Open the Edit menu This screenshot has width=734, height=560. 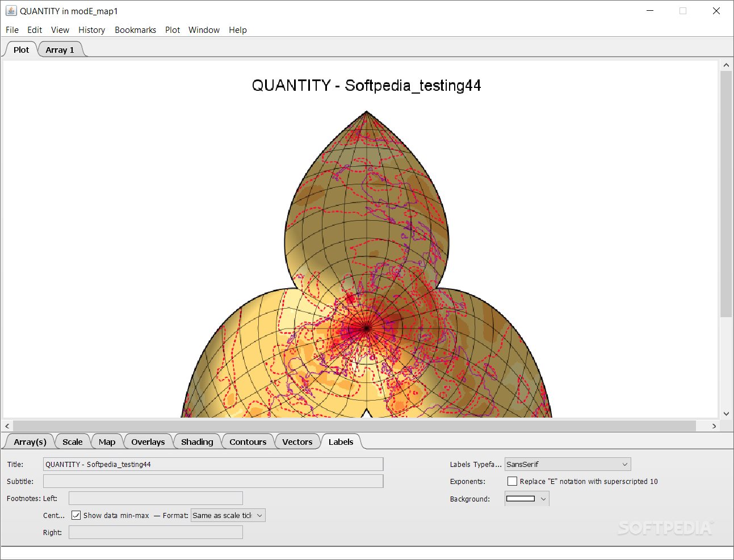(35, 30)
